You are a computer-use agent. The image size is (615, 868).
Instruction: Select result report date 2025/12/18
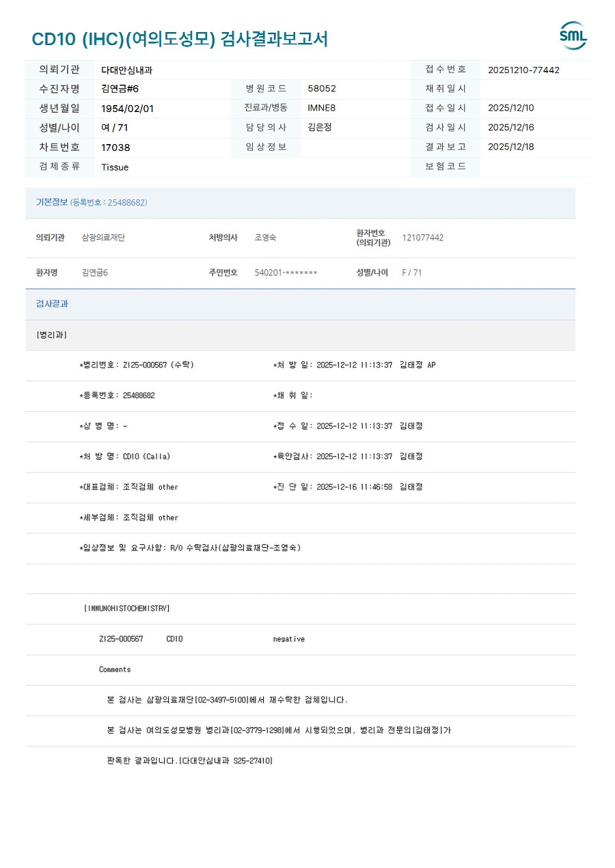point(511,146)
